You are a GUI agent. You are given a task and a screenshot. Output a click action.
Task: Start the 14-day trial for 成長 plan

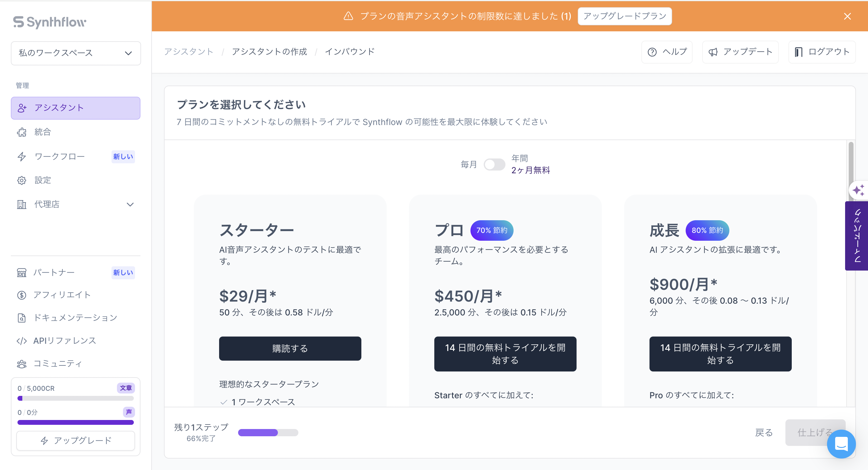(x=720, y=354)
